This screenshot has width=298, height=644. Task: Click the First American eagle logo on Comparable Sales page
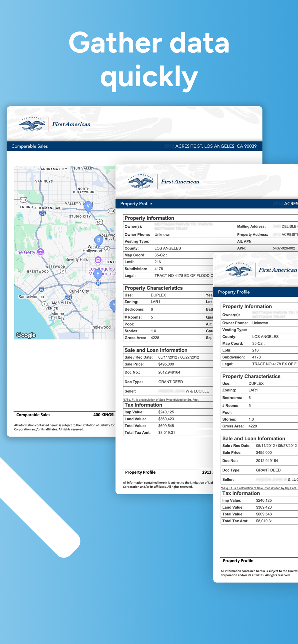[x=32, y=124]
